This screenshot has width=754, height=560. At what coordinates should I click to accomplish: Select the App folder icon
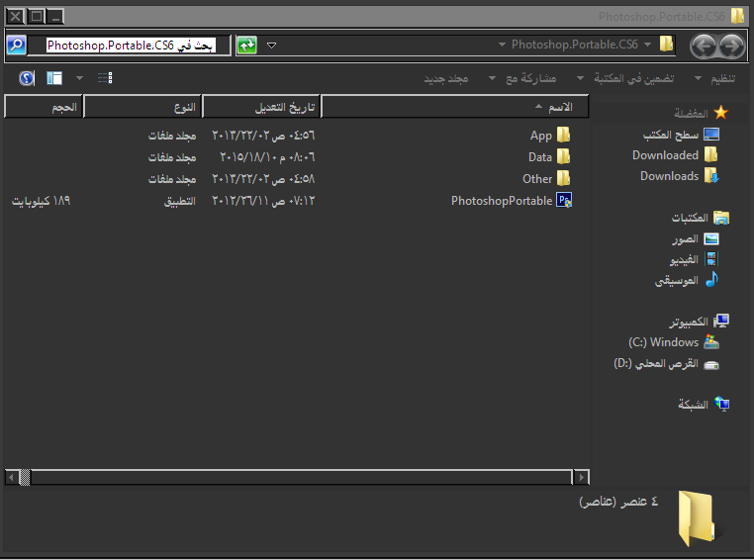[563, 136]
